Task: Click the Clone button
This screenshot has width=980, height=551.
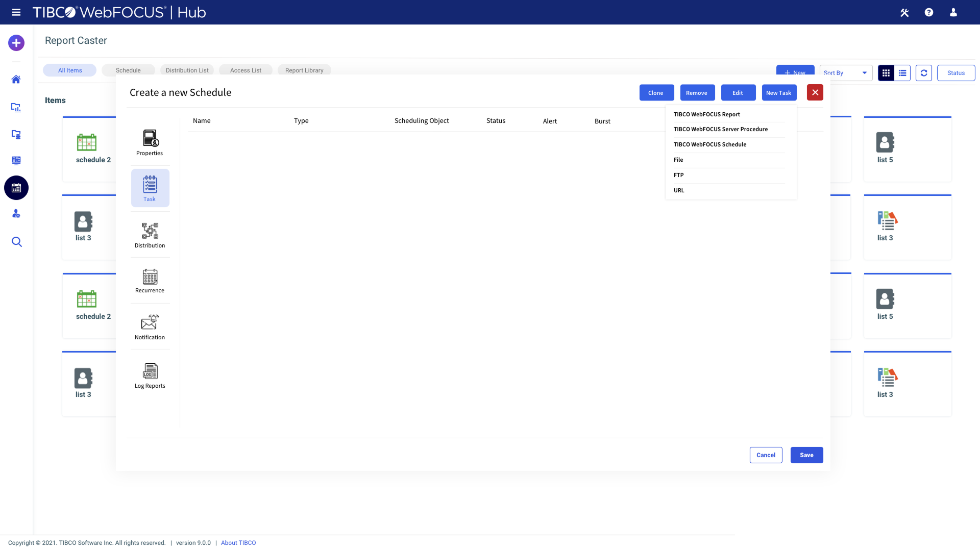Action: coord(656,93)
